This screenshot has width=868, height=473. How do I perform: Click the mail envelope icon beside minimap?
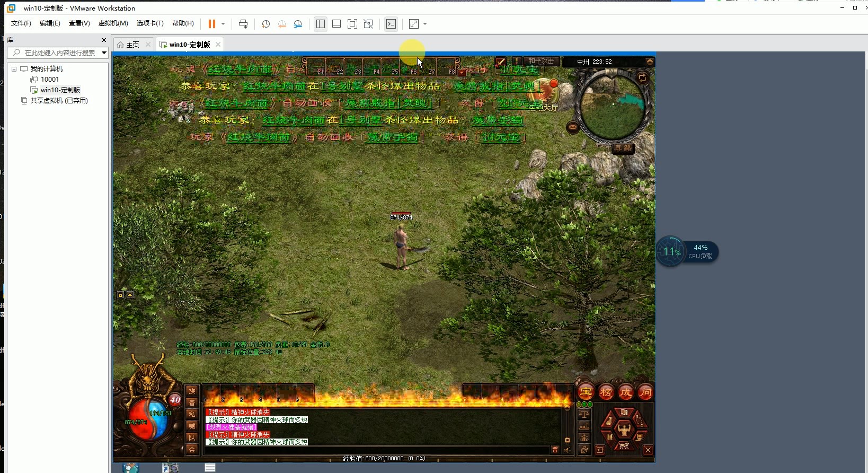(x=573, y=127)
